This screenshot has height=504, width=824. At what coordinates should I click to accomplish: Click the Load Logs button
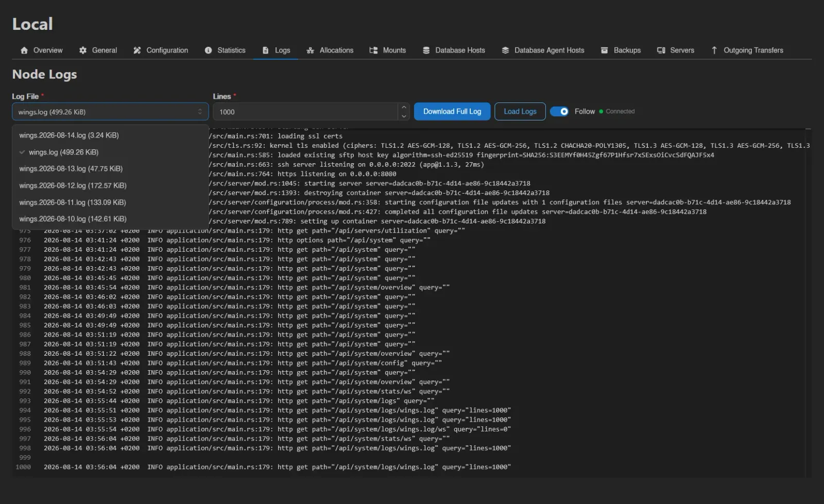(x=520, y=112)
